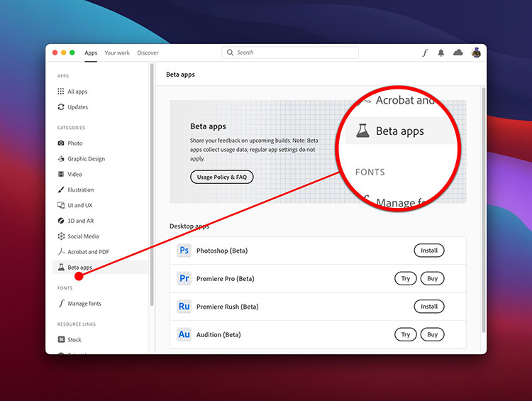Open the Video category

74,174
